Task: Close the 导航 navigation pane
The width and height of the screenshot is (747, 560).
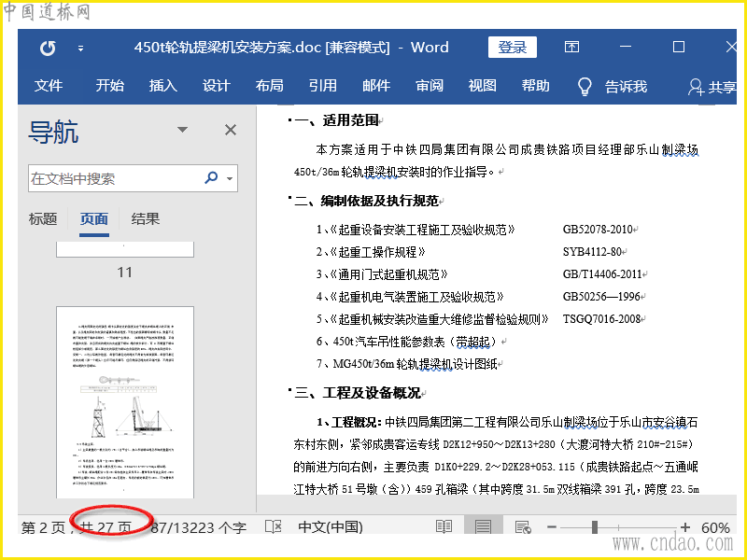Action: pyautogui.click(x=231, y=130)
